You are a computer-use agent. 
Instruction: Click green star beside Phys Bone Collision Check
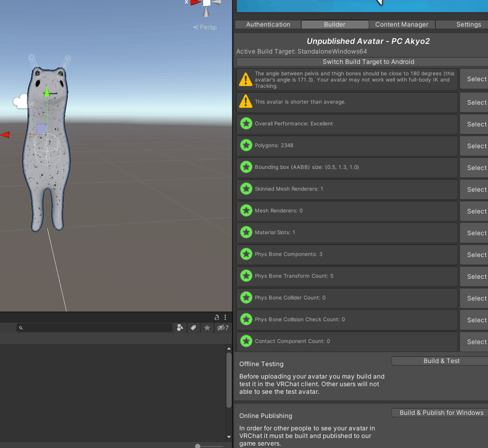pos(246,319)
